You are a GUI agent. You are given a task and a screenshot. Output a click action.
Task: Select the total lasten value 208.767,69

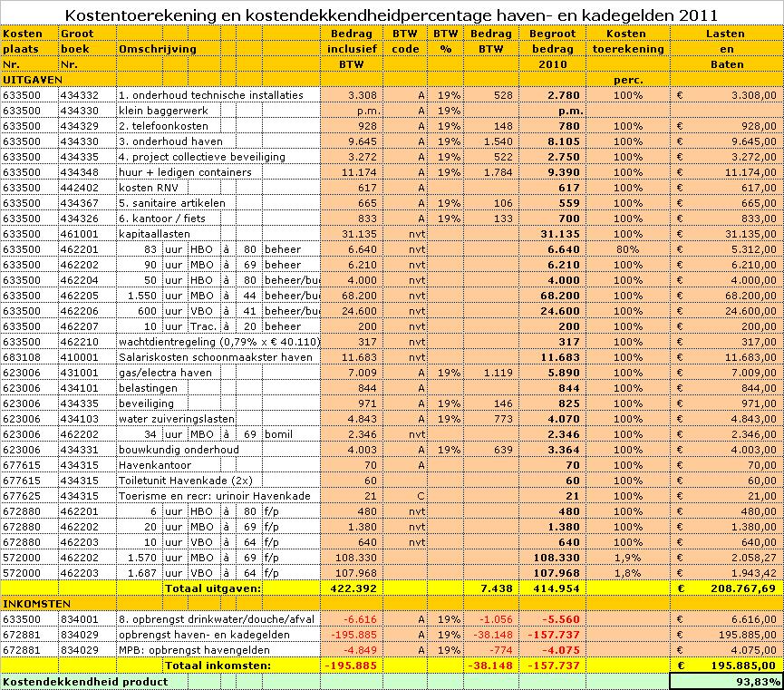743,588
